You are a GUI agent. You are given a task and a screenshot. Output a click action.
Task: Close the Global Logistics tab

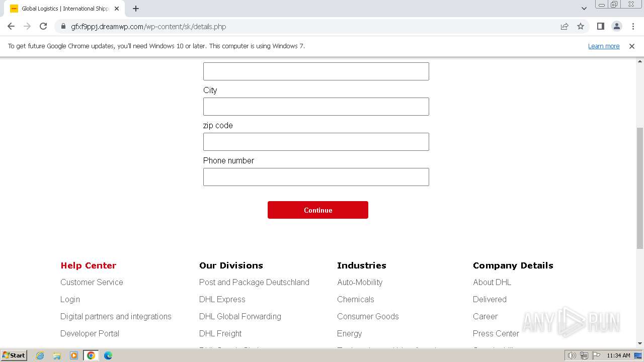tap(117, 9)
